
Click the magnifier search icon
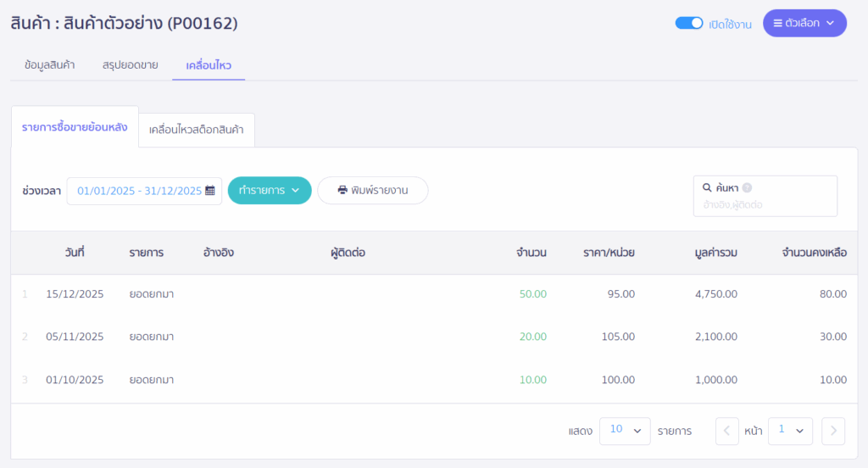pyautogui.click(x=707, y=188)
